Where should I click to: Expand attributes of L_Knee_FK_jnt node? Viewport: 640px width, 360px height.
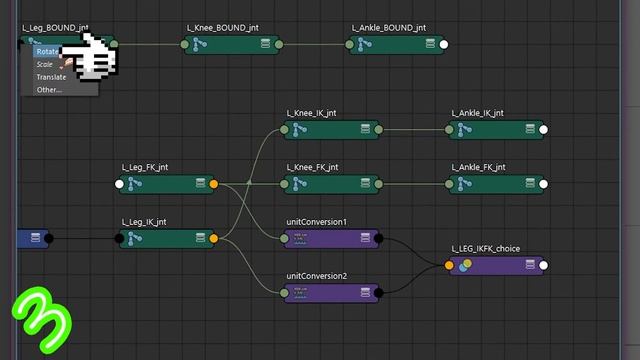365,183
